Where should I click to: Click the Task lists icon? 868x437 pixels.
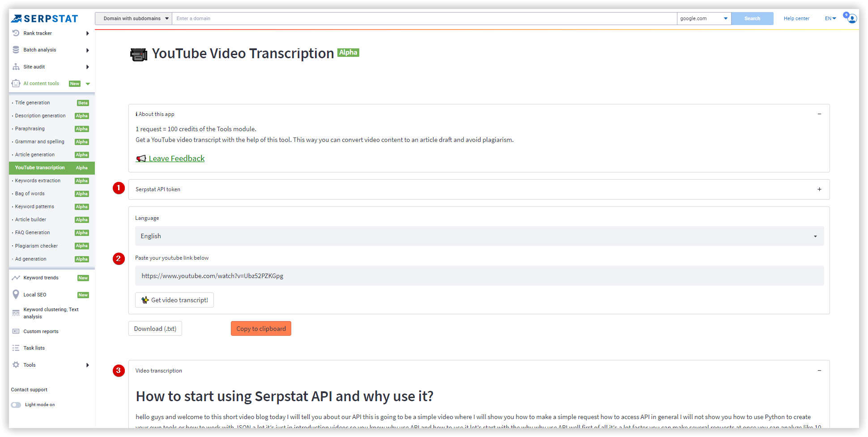(16, 348)
